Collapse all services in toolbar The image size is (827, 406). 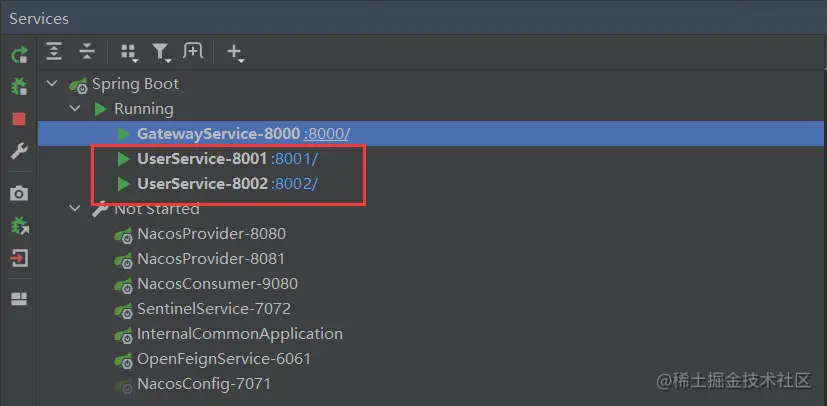[x=86, y=51]
